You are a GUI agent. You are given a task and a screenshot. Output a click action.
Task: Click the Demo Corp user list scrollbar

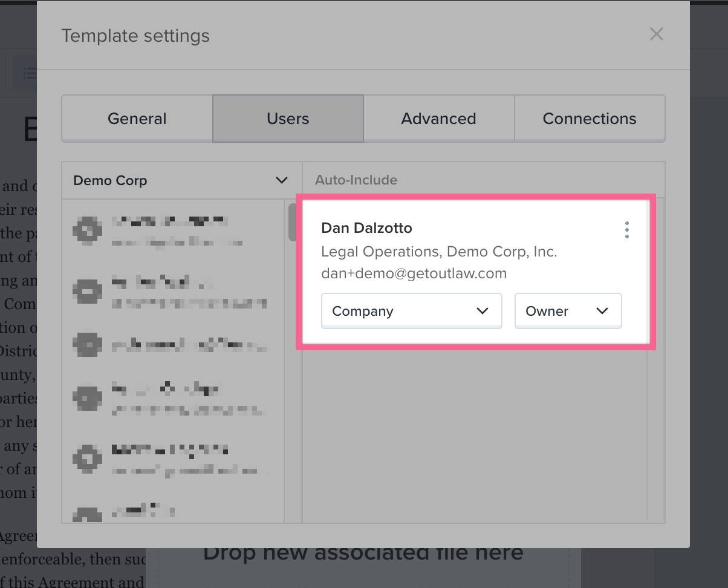pos(292,223)
